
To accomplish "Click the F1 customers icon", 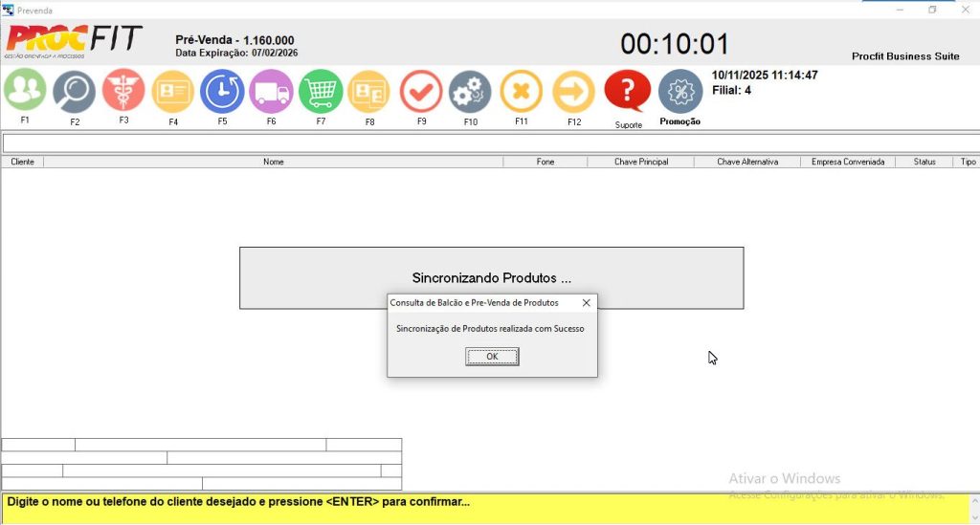I will pos(25,91).
